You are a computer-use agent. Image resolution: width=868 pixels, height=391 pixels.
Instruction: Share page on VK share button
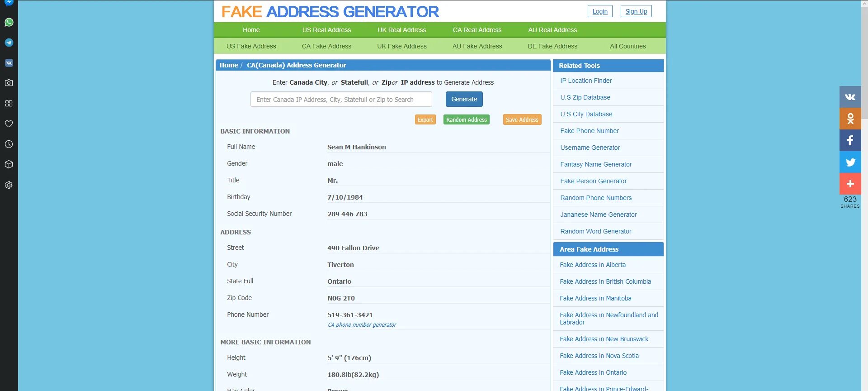(850, 97)
